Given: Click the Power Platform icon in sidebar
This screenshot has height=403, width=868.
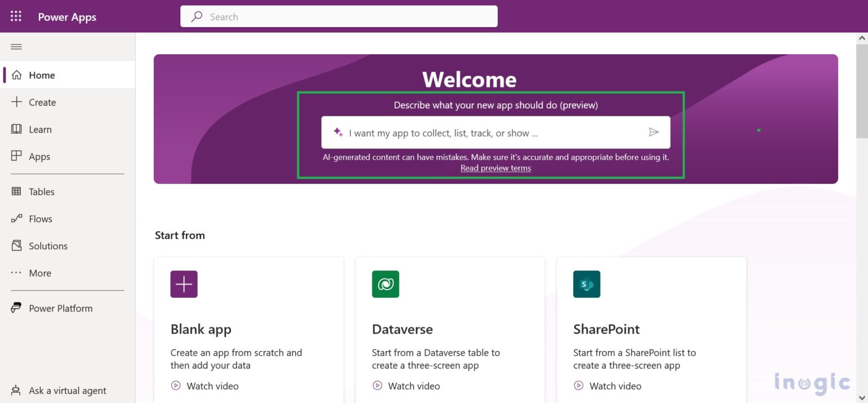Looking at the screenshot, I should 17,308.
